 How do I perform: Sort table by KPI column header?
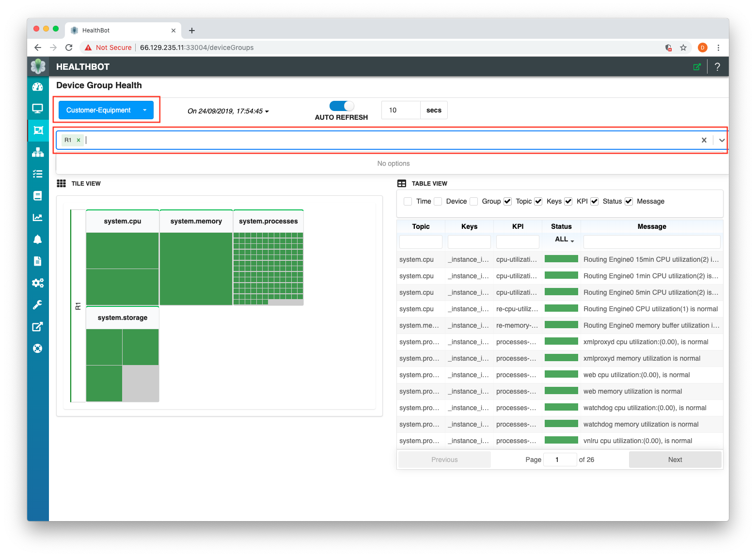click(518, 226)
